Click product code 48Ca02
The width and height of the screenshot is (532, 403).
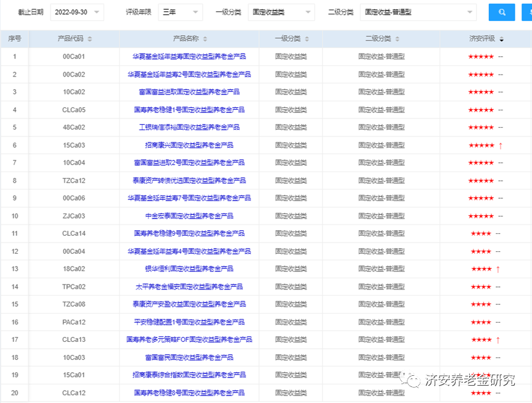pos(73,127)
